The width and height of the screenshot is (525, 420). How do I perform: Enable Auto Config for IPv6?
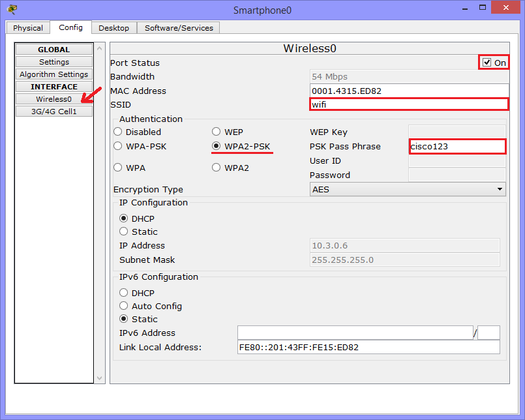click(123, 306)
